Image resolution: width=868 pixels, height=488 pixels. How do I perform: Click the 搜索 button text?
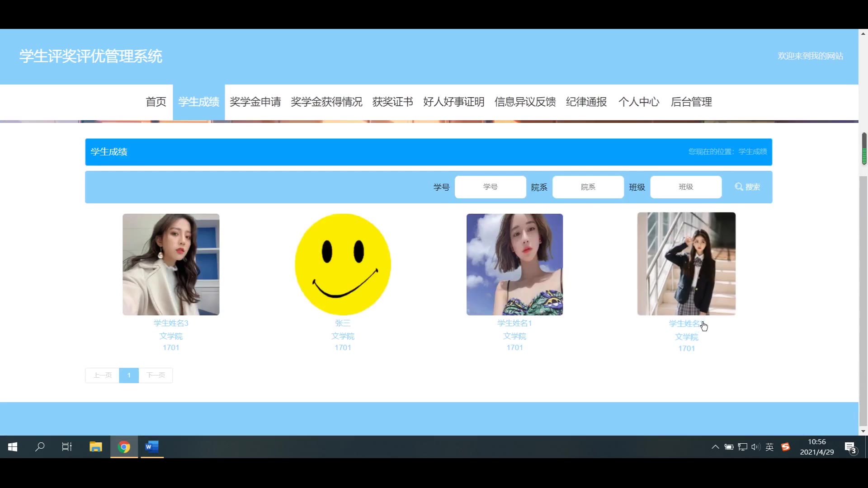(x=753, y=187)
